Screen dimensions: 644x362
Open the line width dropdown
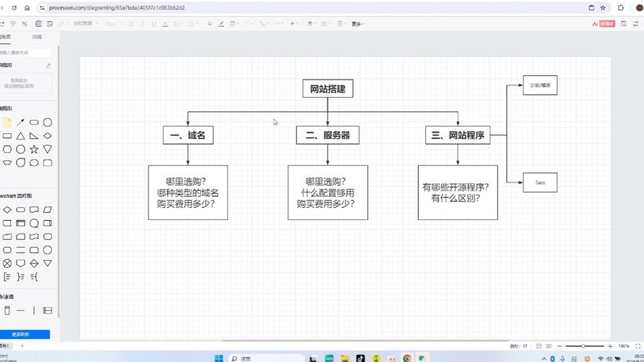click(234, 24)
